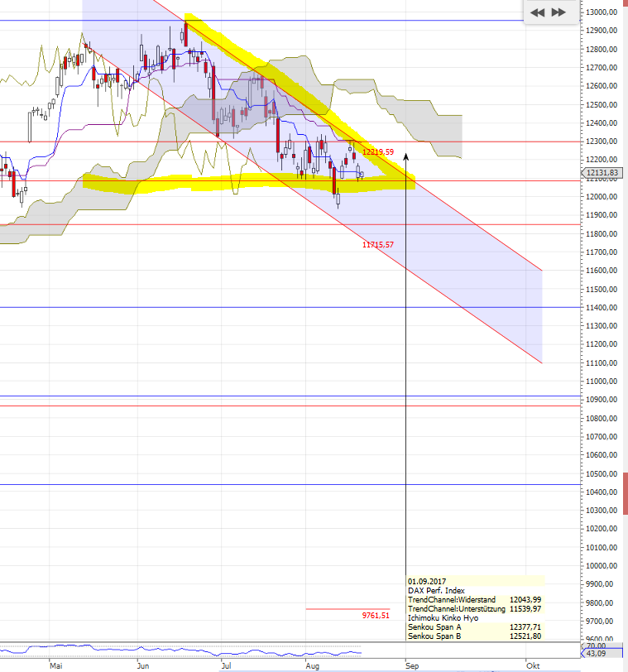
Task: Click the red 9761,51 level label
Action: tap(376, 616)
